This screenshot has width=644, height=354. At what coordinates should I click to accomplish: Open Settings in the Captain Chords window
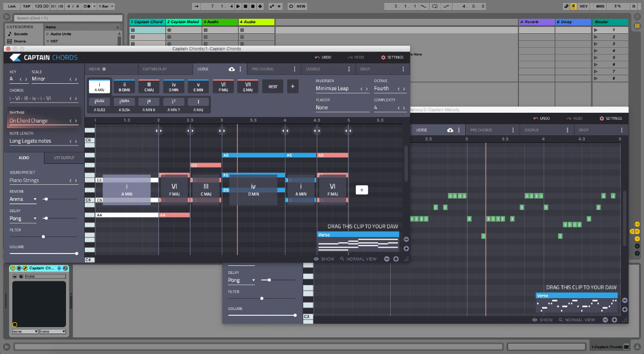392,57
